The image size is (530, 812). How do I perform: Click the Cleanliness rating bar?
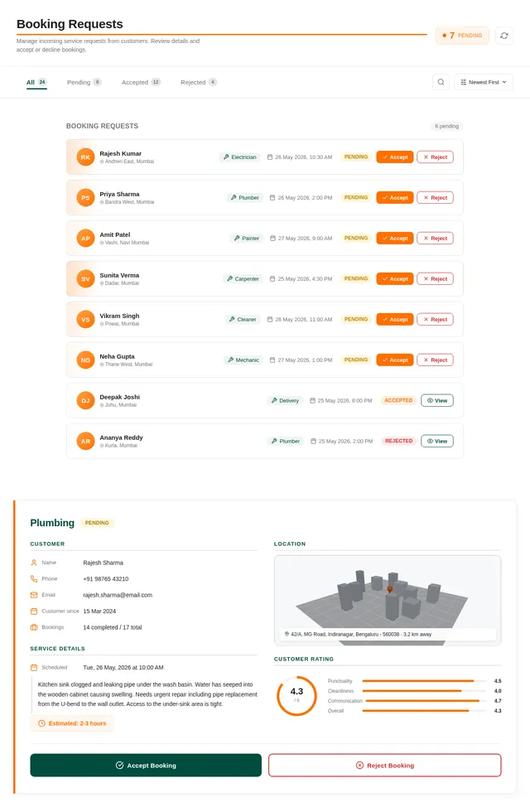(424, 691)
